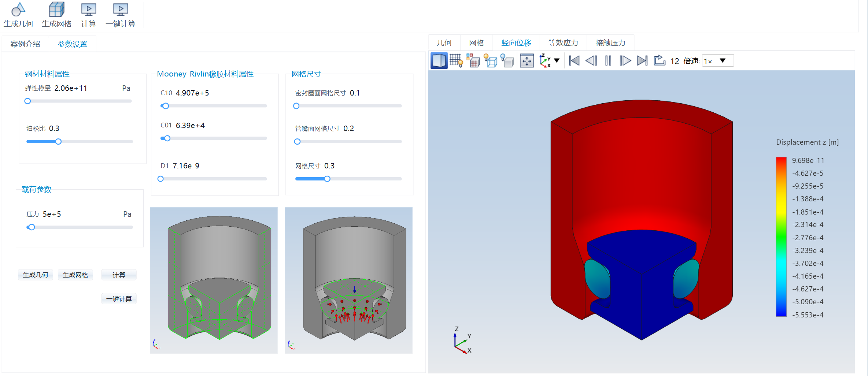Click the blue seal block in the 3D model

pos(642,286)
